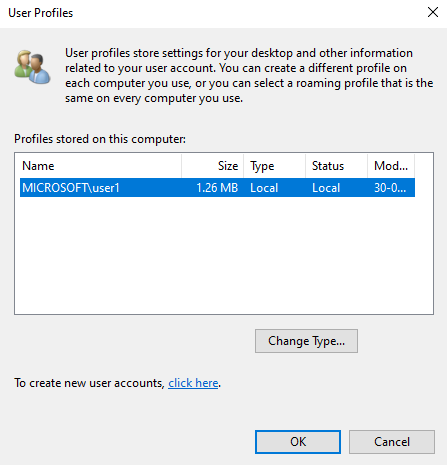Sort by the Status column header
447x465 pixels.
click(337, 166)
